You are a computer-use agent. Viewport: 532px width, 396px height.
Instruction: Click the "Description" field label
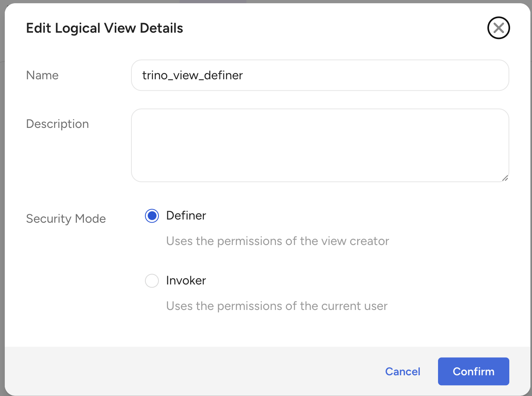coord(57,124)
